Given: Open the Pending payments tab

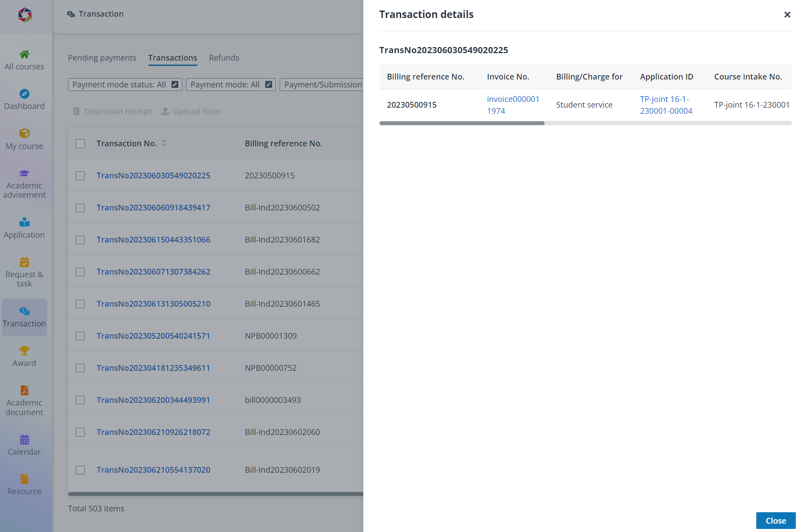Looking at the screenshot, I should pyautogui.click(x=102, y=58).
